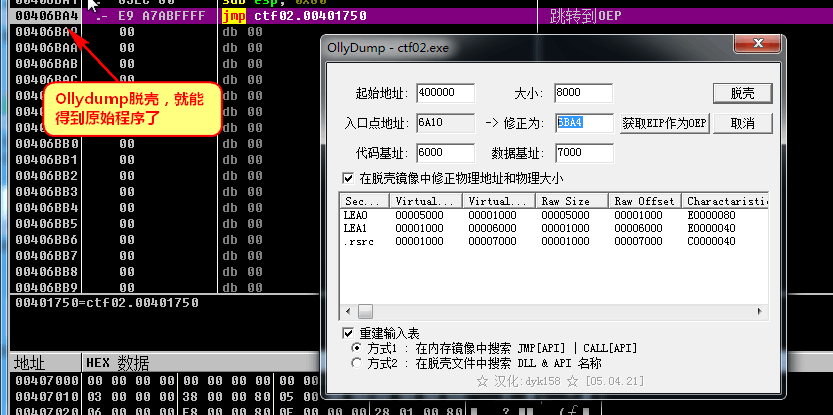Click the 00401750=ctf02.00401750 info line

click(x=107, y=303)
